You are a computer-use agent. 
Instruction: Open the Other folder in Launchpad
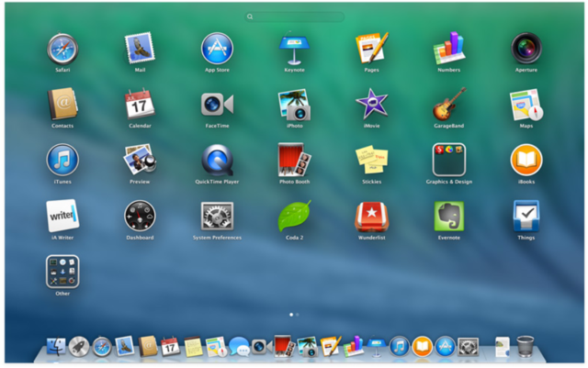point(62,272)
